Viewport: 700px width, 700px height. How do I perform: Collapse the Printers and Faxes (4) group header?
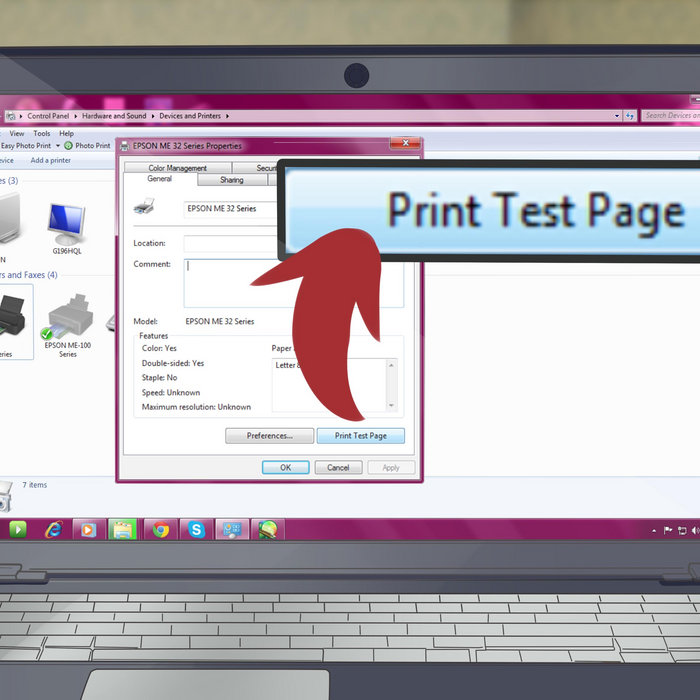(29, 275)
